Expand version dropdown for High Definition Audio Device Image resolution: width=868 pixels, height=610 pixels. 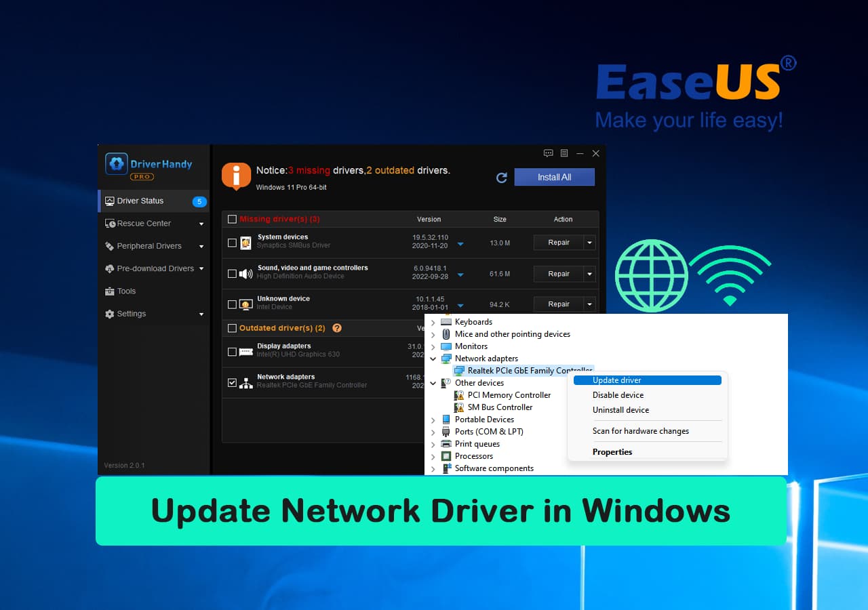pos(460,274)
